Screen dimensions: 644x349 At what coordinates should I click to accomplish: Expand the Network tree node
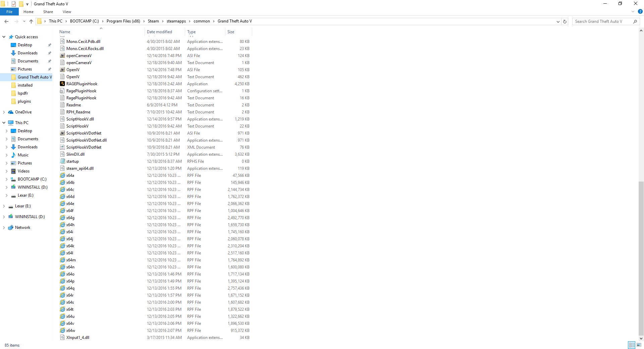tap(4, 228)
